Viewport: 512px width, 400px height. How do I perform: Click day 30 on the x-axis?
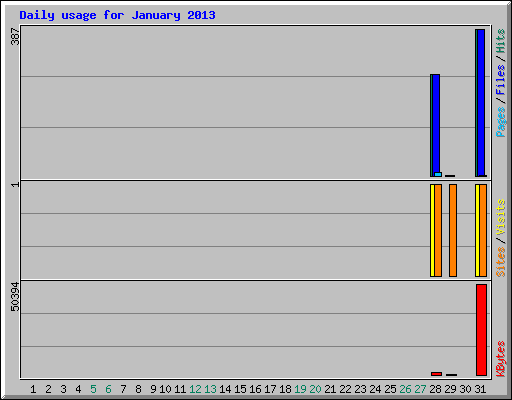click(x=465, y=389)
